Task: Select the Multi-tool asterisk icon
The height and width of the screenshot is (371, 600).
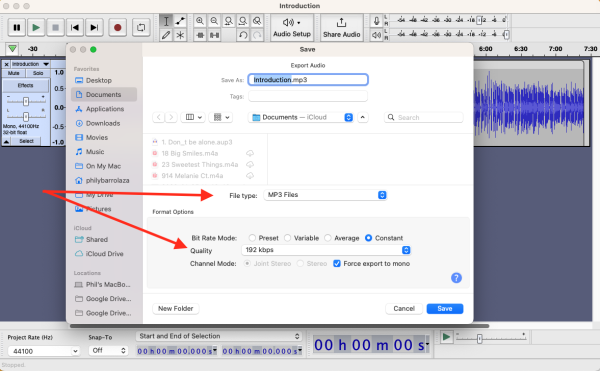Action: click(180, 35)
